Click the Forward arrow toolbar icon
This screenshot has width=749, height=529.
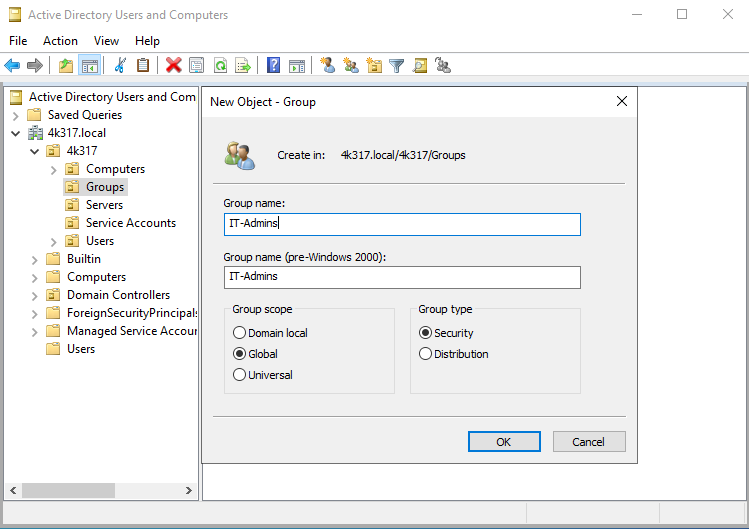pyautogui.click(x=35, y=65)
